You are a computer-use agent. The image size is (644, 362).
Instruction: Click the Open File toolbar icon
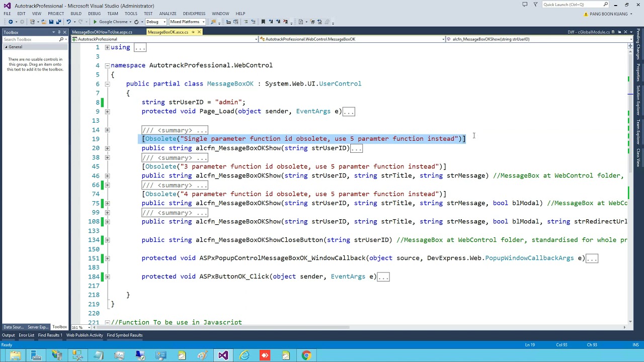(x=44, y=22)
